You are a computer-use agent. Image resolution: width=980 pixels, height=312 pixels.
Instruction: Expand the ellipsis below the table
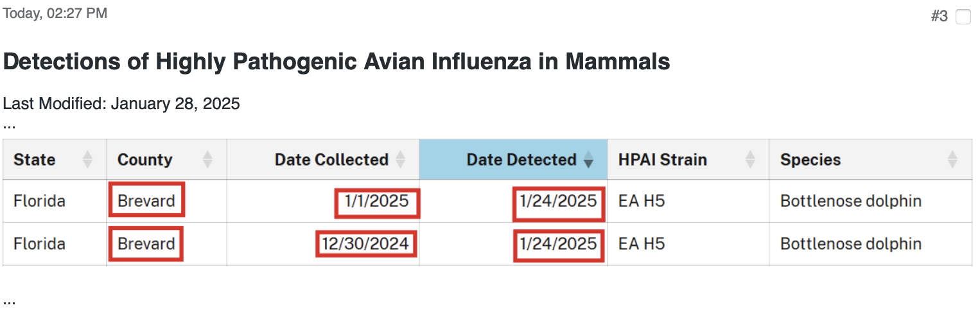pyautogui.click(x=9, y=300)
